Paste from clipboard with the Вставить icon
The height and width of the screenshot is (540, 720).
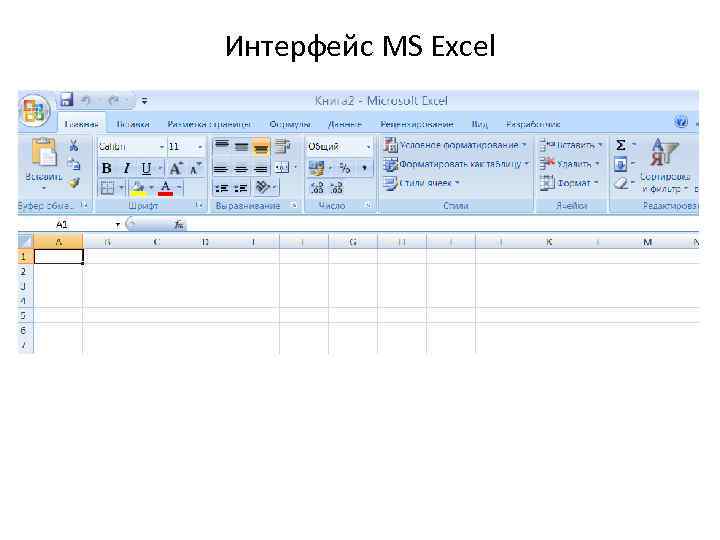click(43, 152)
